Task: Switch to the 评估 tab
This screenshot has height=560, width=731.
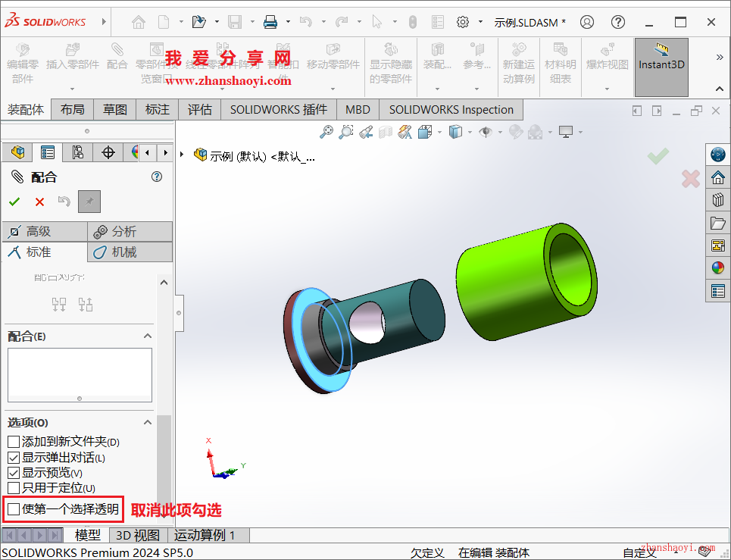Action: (200, 110)
